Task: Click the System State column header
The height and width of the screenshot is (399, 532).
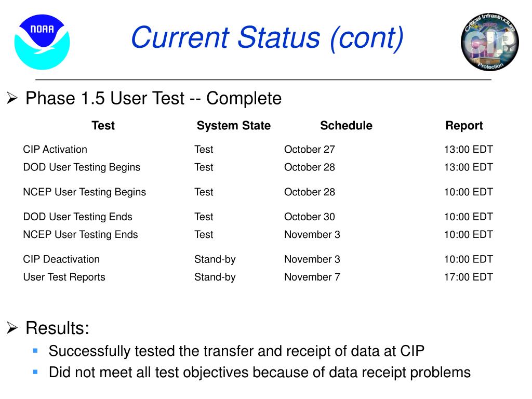Action: click(234, 126)
